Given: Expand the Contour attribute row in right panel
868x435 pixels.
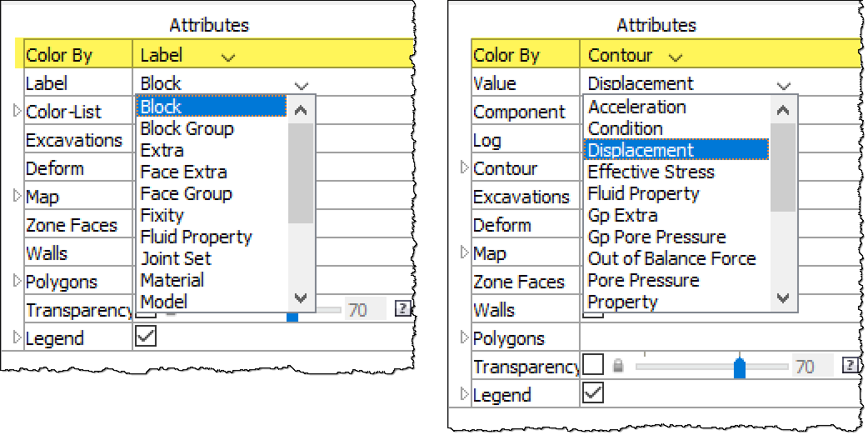Looking at the screenshot, I should coord(465,167).
